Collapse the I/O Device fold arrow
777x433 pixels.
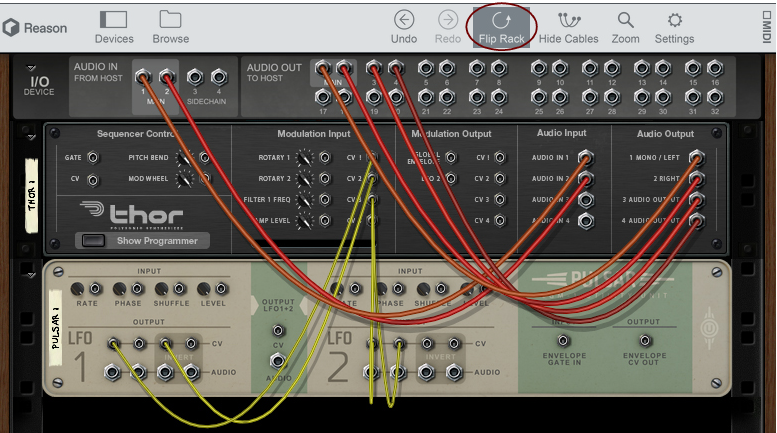[x=31, y=67]
